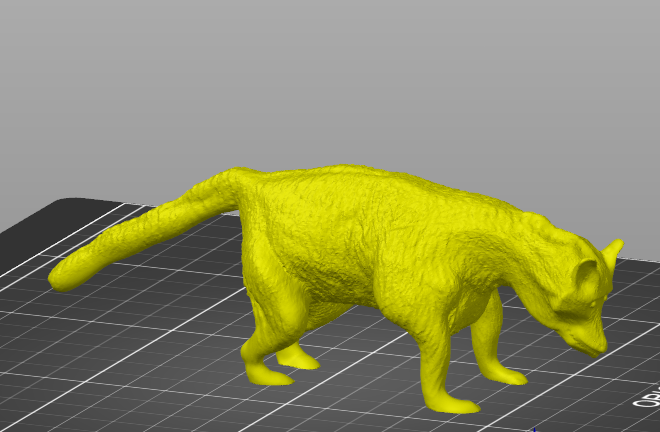
Task: Click the model's eye
Action: tap(592, 303)
